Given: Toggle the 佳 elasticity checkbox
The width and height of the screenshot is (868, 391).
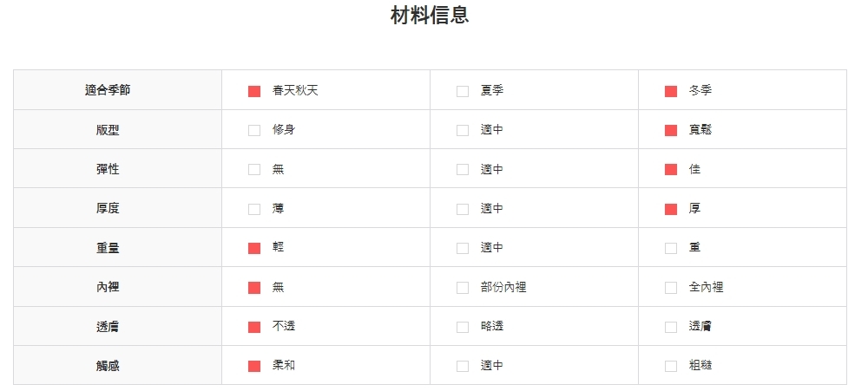Looking at the screenshot, I should coord(671,169).
